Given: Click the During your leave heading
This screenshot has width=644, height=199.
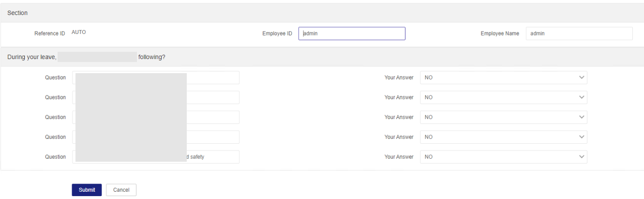Looking at the screenshot, I should (32, 57).
